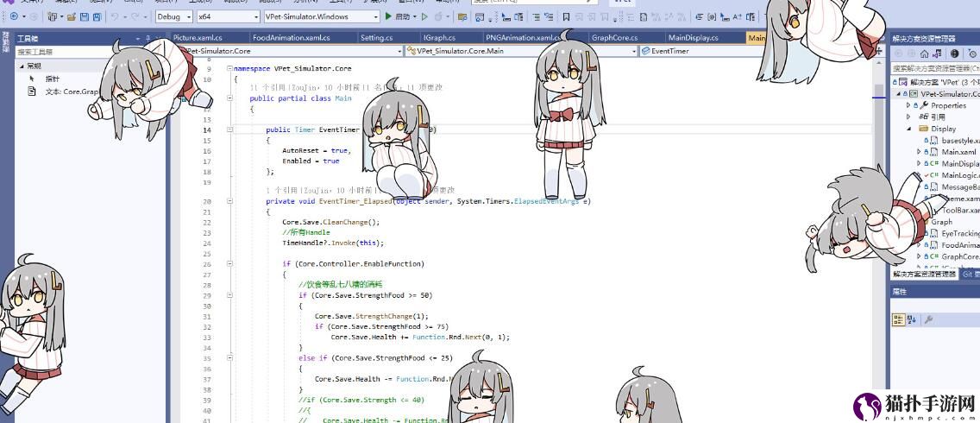Screen dimensions: 980x423
Task: Collapse the if StrengthFood >= 50 block
Action: (230, 295)
